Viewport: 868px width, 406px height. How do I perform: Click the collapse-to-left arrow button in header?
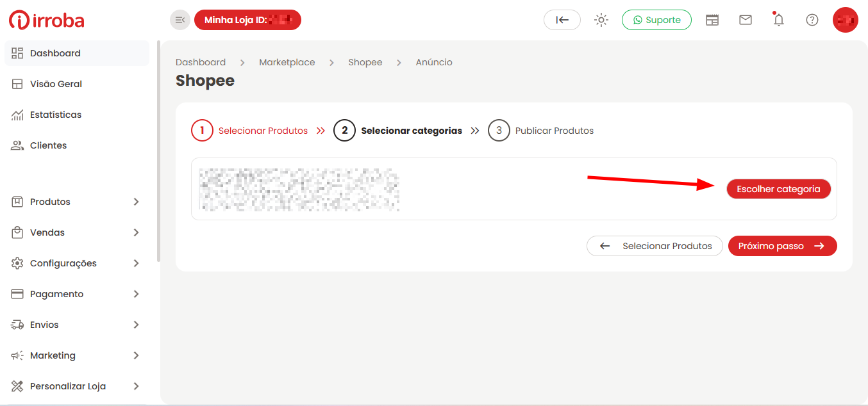click(562, 20)
